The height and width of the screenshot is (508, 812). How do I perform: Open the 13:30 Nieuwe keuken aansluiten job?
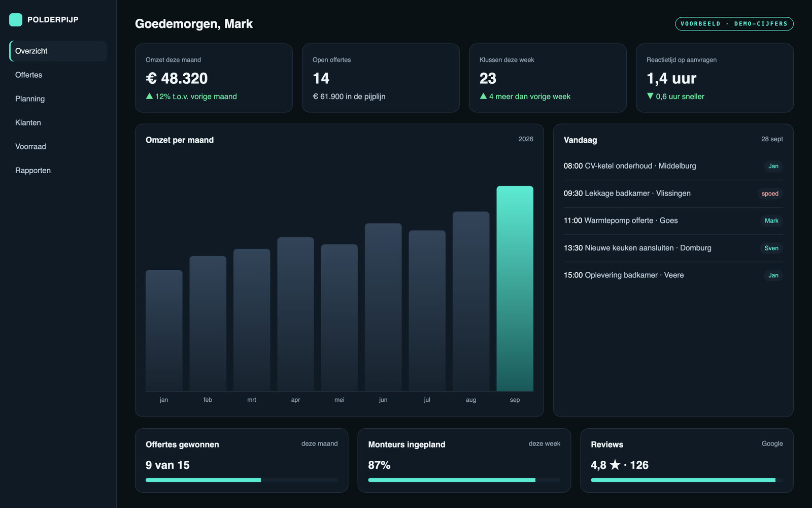point(673,248)
